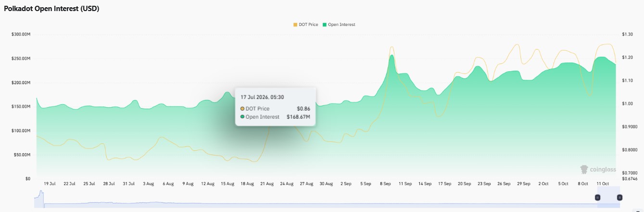Image resolution: width=644 pixels, height=212 pixels.
Task: Click the 3 Aug date label
Action: coord(148,184)
